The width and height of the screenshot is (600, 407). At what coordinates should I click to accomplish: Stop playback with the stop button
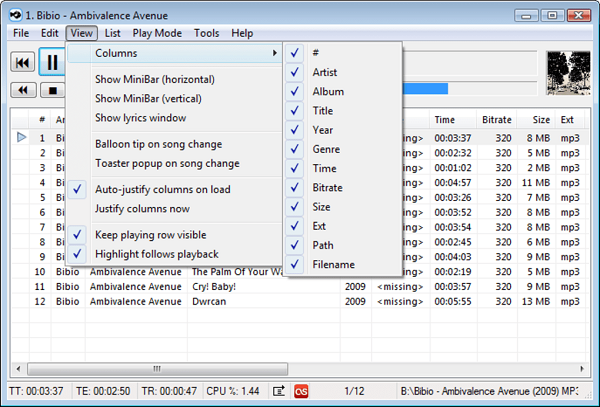point(53,90)
